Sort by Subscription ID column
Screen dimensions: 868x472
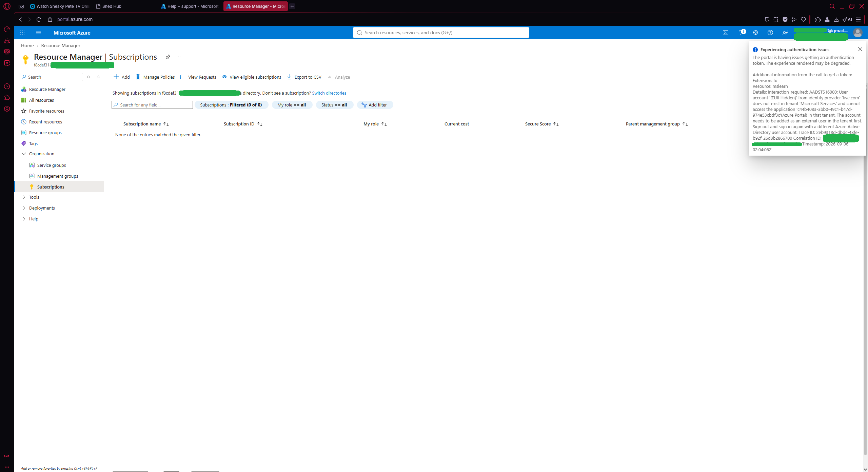[x=243, y=124]
